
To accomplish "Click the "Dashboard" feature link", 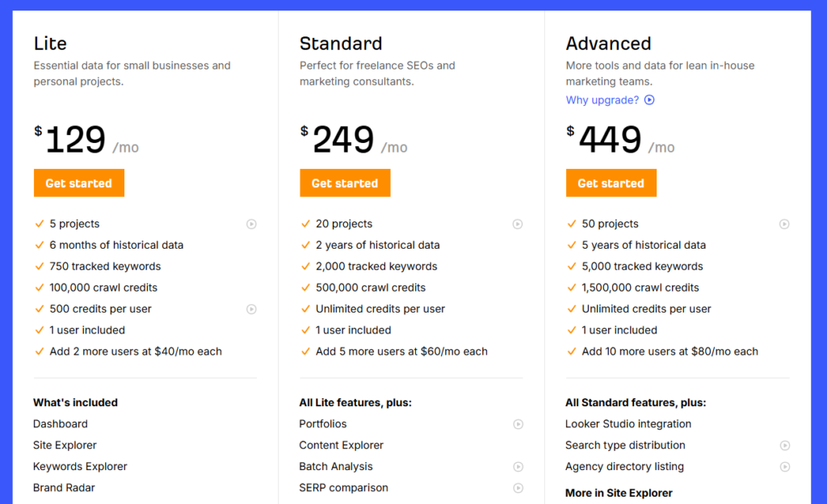I will point(61,424).
